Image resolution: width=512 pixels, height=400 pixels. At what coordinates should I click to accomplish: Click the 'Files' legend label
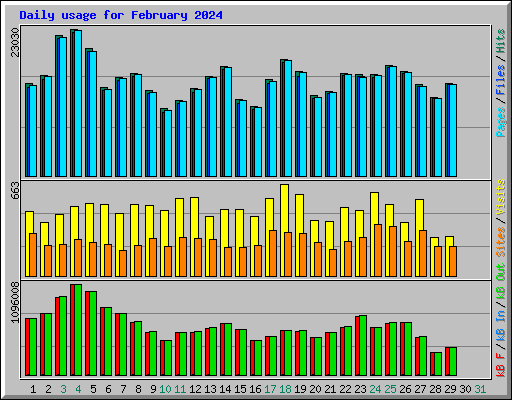501,80
